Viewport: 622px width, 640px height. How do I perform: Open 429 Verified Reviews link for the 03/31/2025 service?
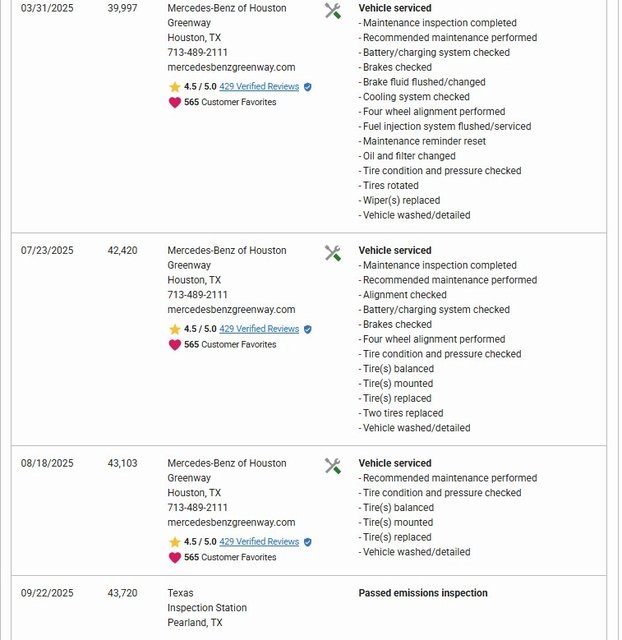[x=259, y=87]
